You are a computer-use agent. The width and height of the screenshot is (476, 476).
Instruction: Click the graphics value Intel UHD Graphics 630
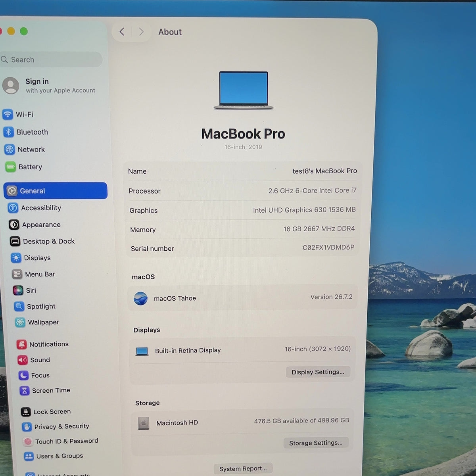pos(304,210)
